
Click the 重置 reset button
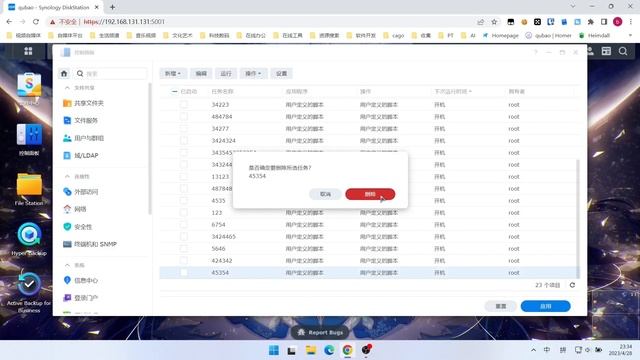(x=500, y=306)
